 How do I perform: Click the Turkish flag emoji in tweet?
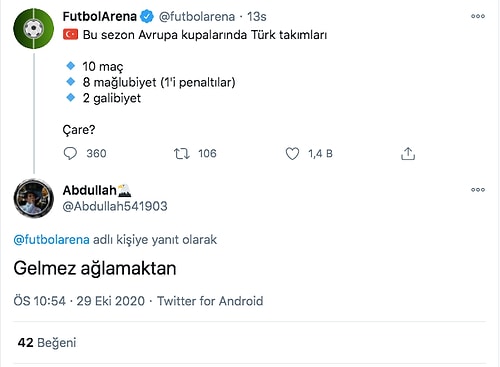pos(70,35)
